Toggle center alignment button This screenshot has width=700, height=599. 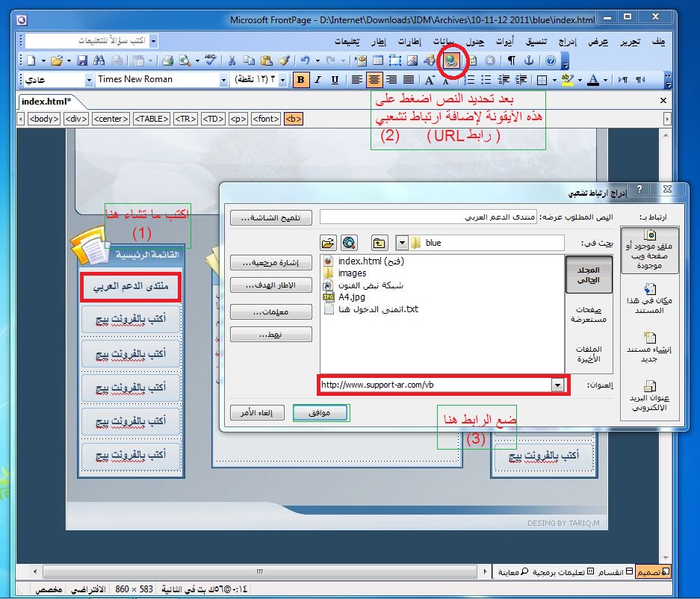click(374, 80)
